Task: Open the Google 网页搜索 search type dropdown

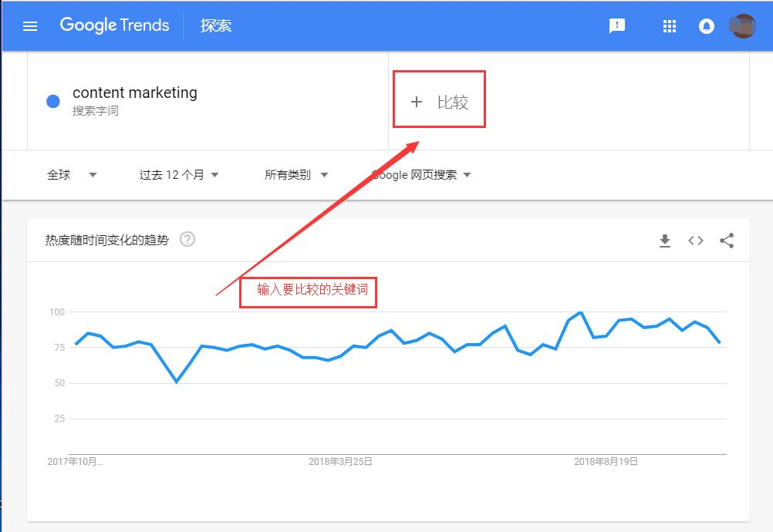Action: pos(421,175)
